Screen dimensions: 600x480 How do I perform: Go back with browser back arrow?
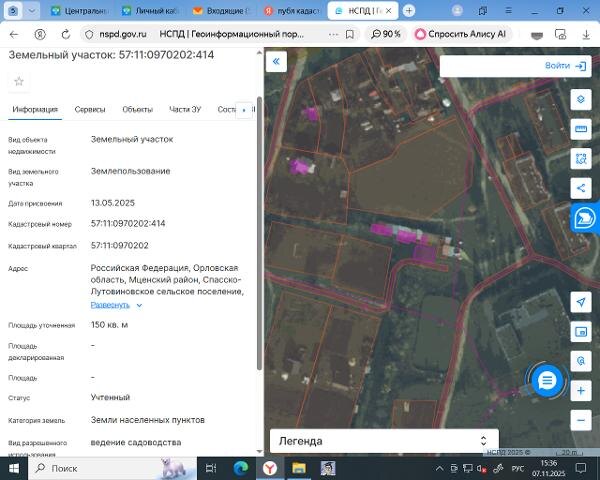(14, 34)
